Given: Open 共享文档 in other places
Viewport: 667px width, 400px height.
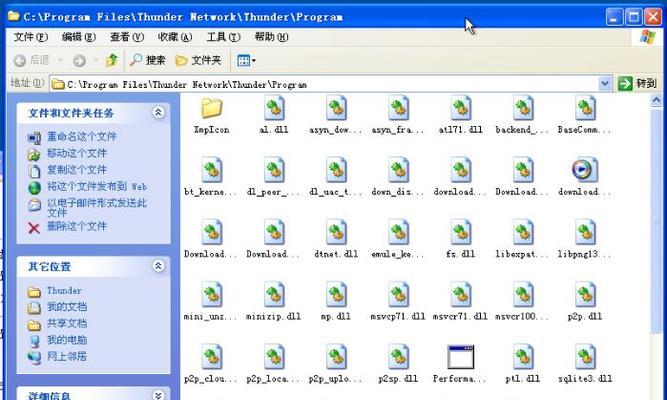Looking at the screenshot, I should click(67, 323).
